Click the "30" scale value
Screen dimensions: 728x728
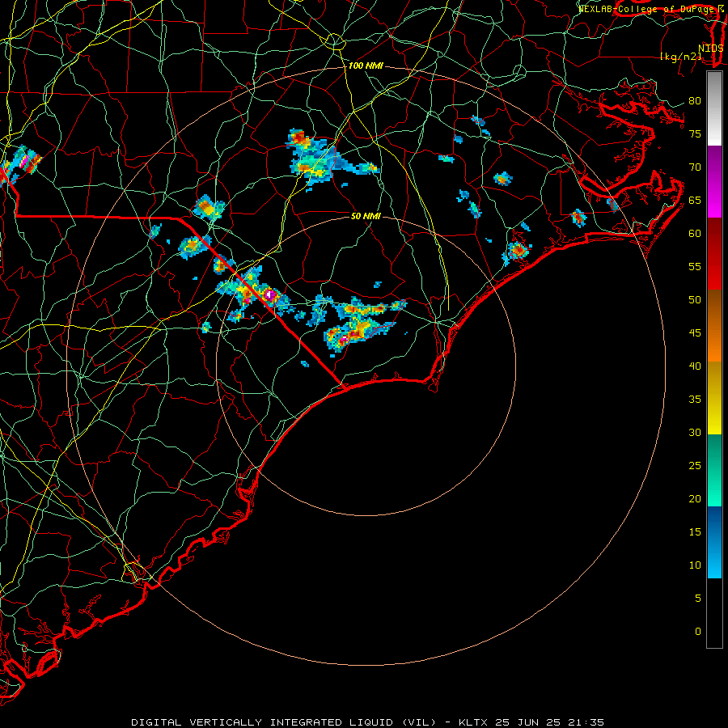click(x=695, y=432)
